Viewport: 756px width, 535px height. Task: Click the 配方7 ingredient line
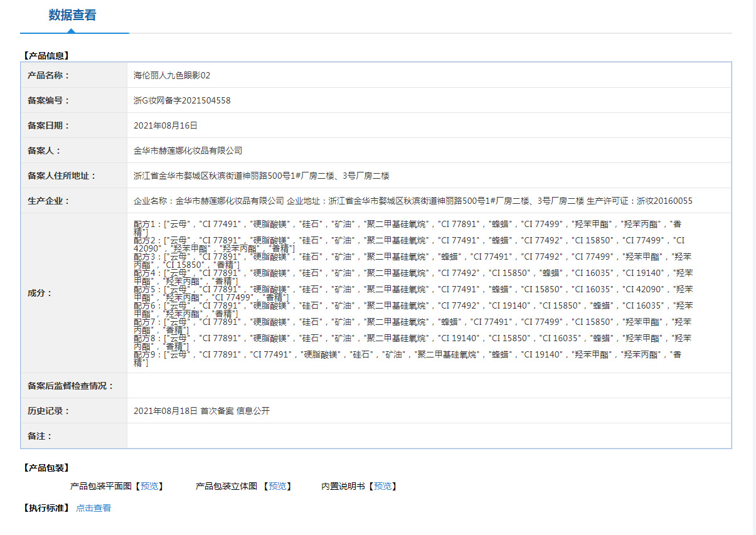pyautogui.click(x=413, y=326)
